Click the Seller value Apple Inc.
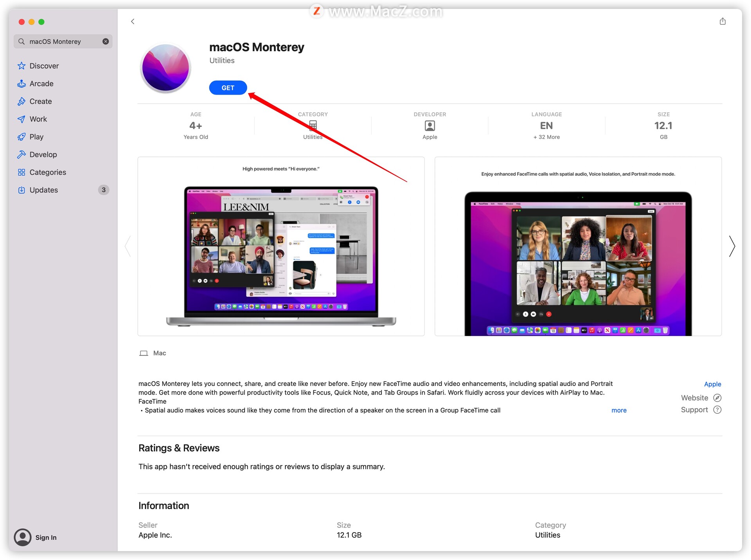Image resolution: width=751 pixels, height=560 pixels. point(155,535)
